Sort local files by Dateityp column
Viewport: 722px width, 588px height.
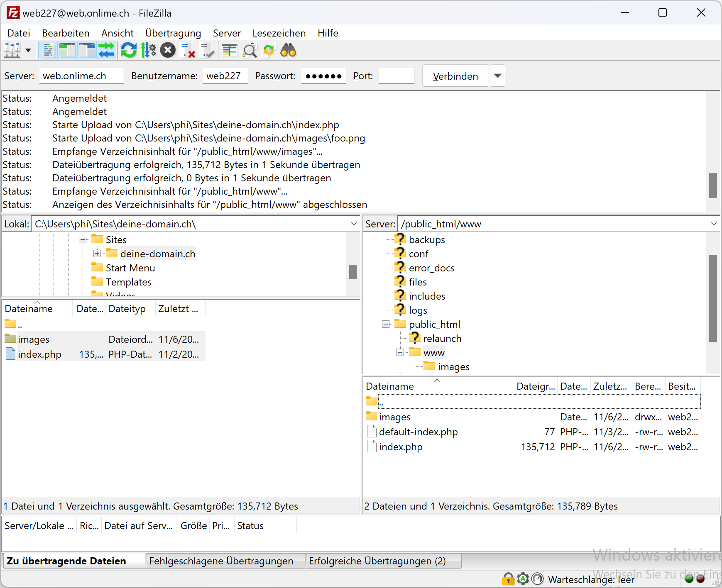130,309
